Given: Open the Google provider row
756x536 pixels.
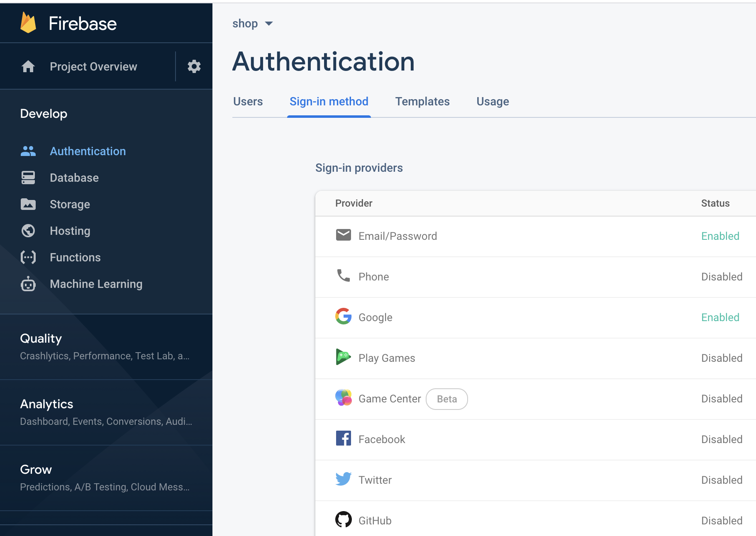Looking at the screenshot, I should click(x=535, y=317).
